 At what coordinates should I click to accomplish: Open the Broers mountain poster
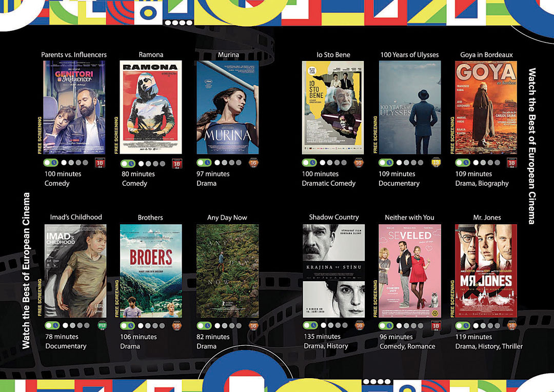tap(151, 271)
